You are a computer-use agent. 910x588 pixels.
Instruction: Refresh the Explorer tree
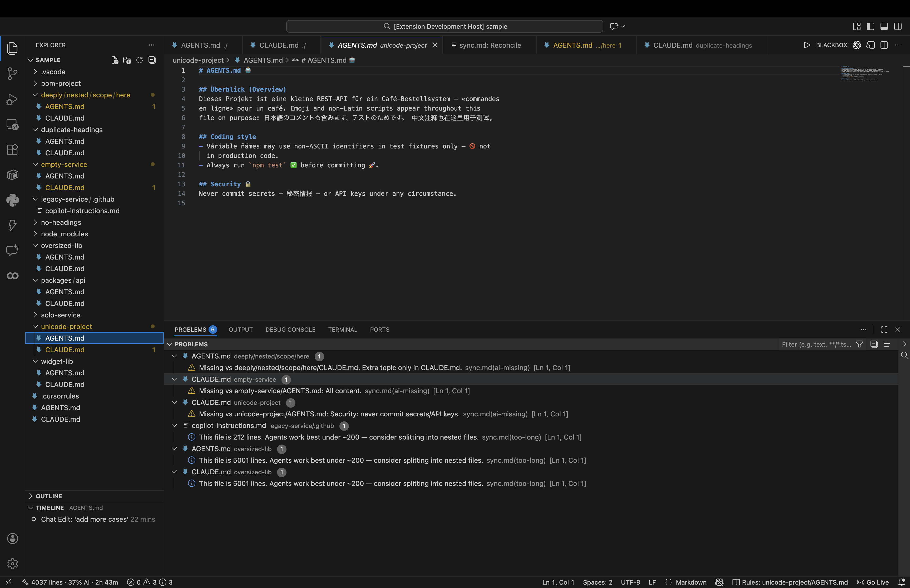(139, 60)
